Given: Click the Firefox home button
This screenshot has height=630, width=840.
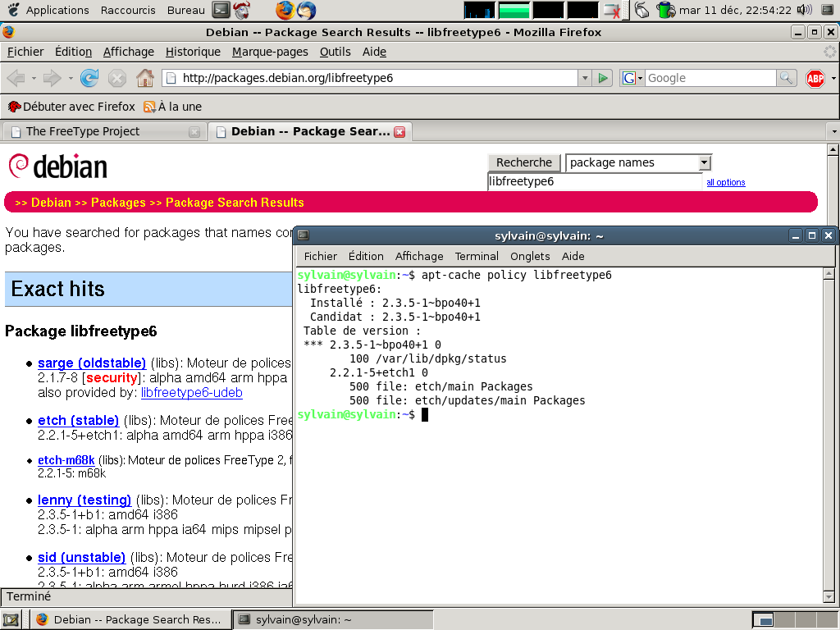Looking at the screenshot, I should 145,78.
